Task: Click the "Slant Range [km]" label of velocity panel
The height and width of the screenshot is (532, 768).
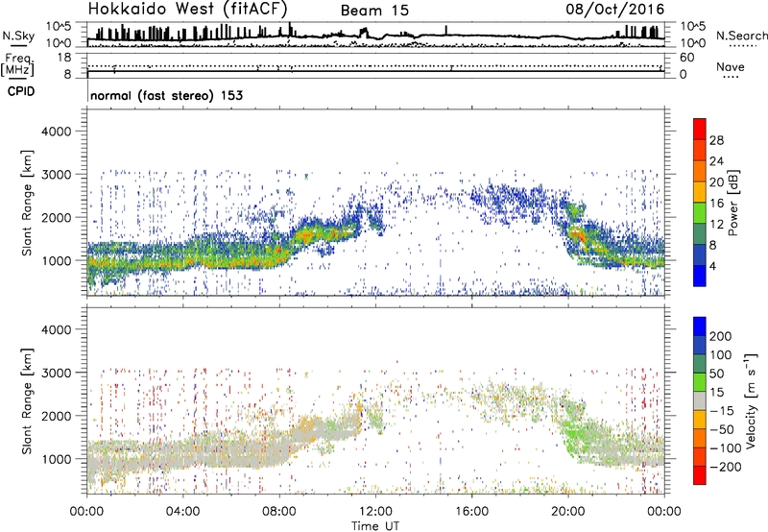Action: pos(27,400)
